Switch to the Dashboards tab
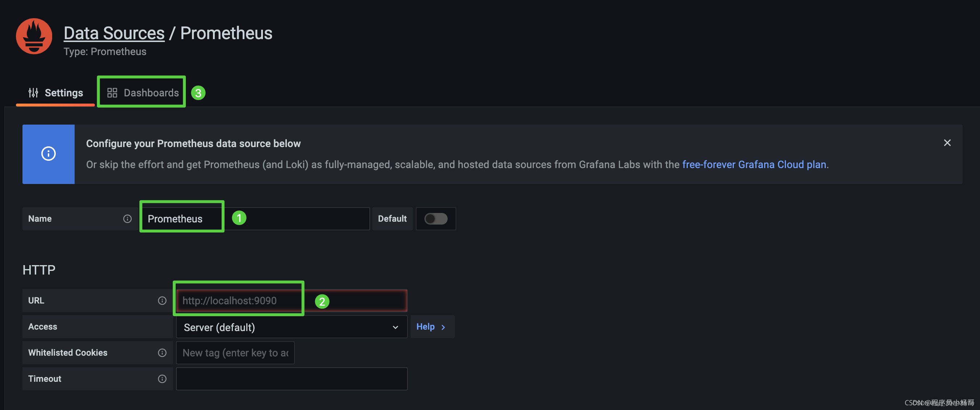 coord(143,92)
